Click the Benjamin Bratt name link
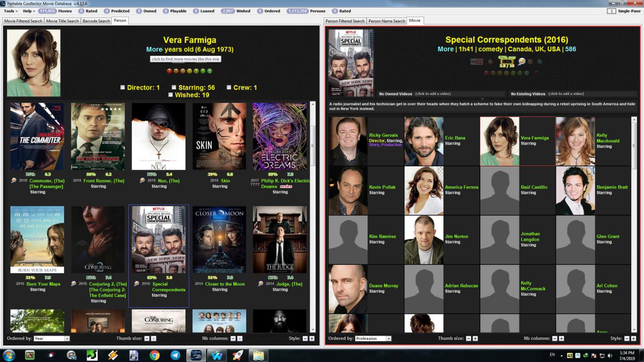This screenshot has height=362, width=644. (612, 187)
